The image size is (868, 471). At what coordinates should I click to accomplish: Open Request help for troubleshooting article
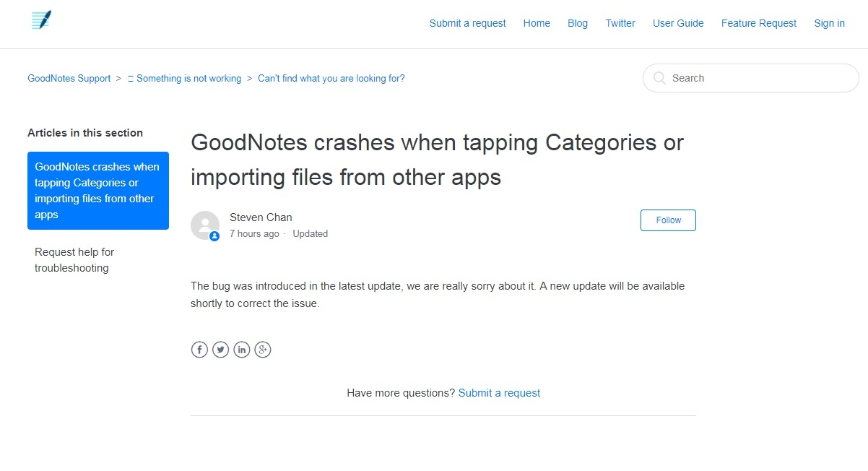click(x=98, y=260)
